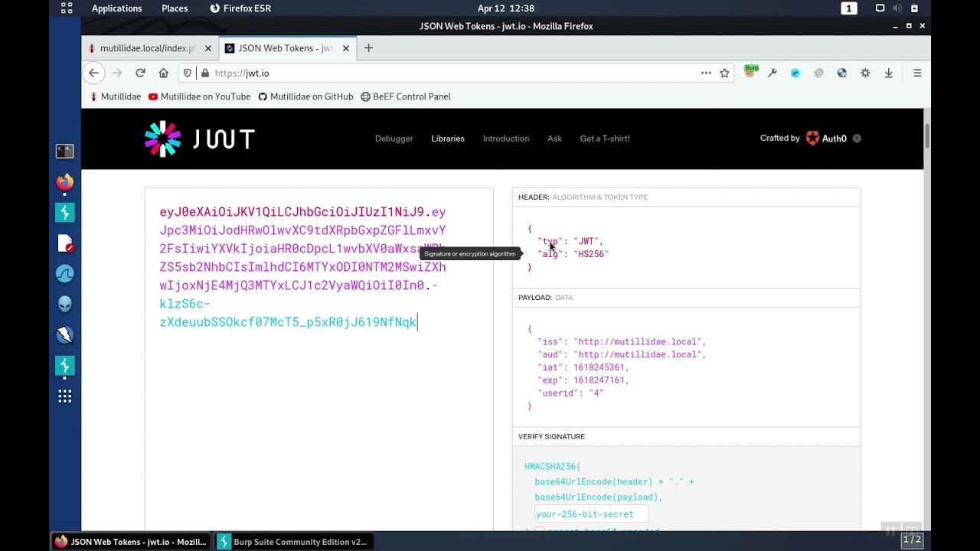The image size is (980, 551).
Task: Open the Mutillidae on GitHub bookmark
Action: click(305, 96)
